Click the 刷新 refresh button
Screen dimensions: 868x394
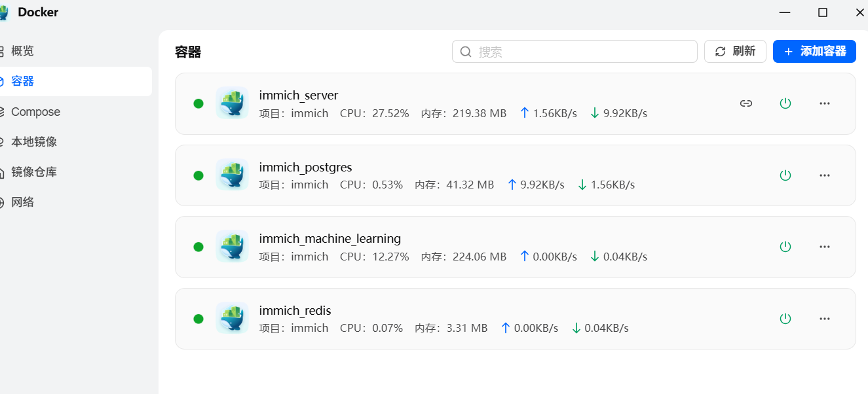click(735, 52)
